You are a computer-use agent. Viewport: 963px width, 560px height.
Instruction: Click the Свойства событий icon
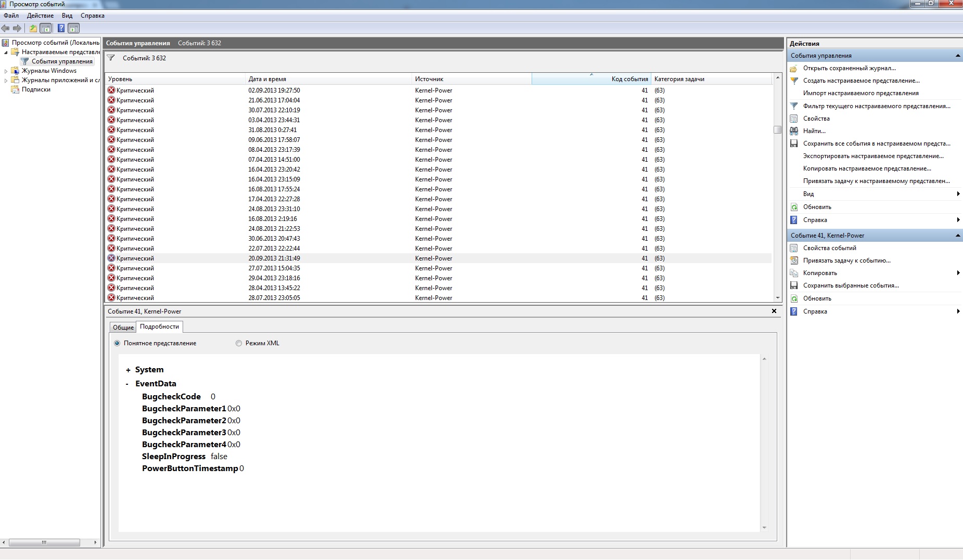pos(794,248)
